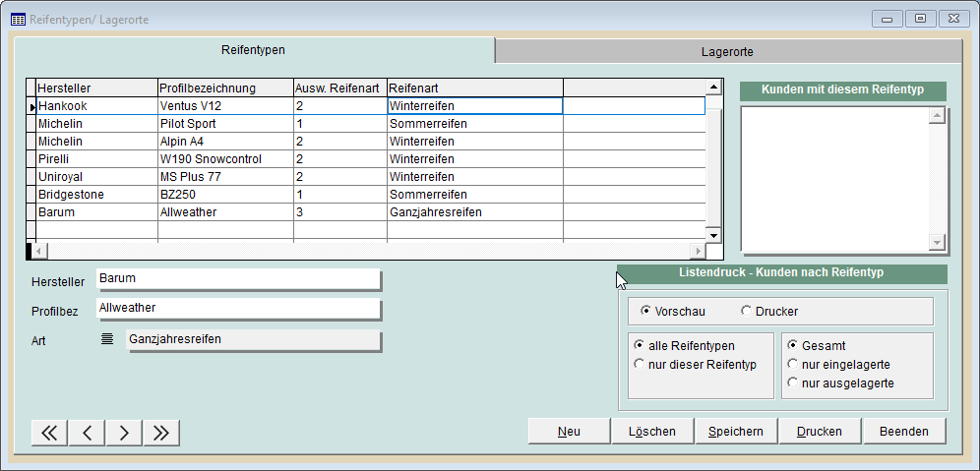Click the Löschen button
Image resolution: width=980 pixels, height=471 pixels.
click(652, 431)
